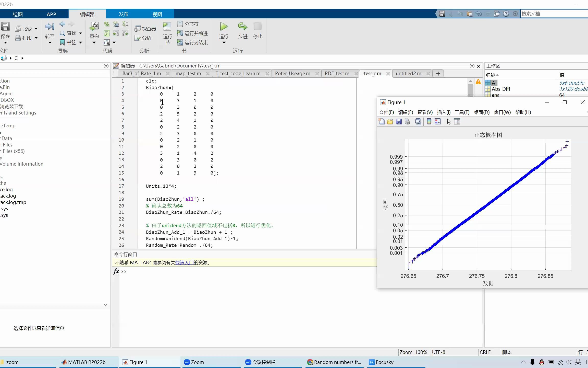The width and height of the screenshot is (588, 368).
Task: Click the UTF-8 encoding status entry
Action: click(x=439, y=352)
